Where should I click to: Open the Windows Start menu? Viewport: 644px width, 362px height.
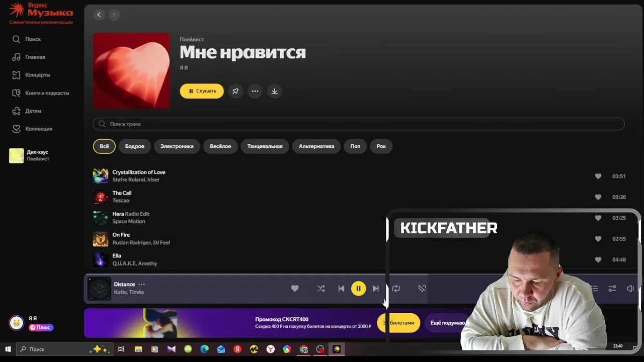[8, 349]
